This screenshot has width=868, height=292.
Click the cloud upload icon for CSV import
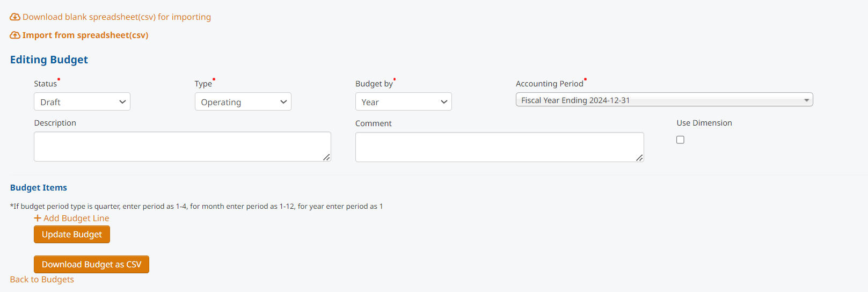point(15,35)
